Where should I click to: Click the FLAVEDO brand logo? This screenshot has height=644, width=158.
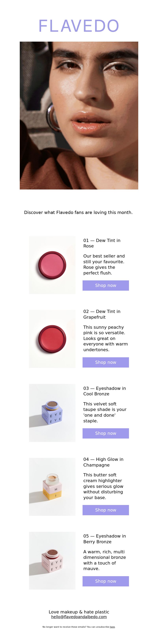(x=79, y=26)
